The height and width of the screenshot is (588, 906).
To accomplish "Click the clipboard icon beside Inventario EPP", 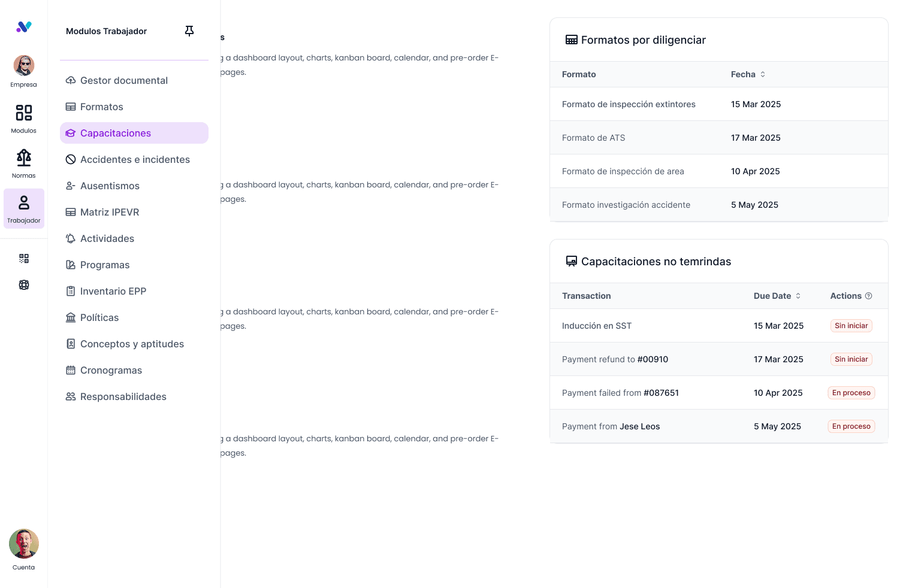I will [71, 291].
